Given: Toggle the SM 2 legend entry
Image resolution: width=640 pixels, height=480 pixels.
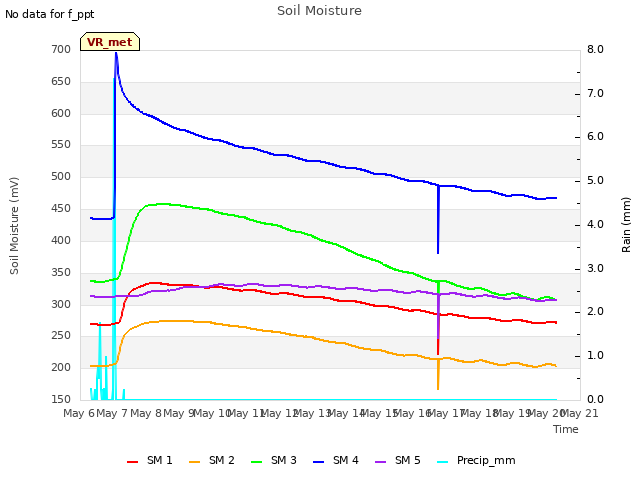Looking at the screenshot, I should 212,460.
